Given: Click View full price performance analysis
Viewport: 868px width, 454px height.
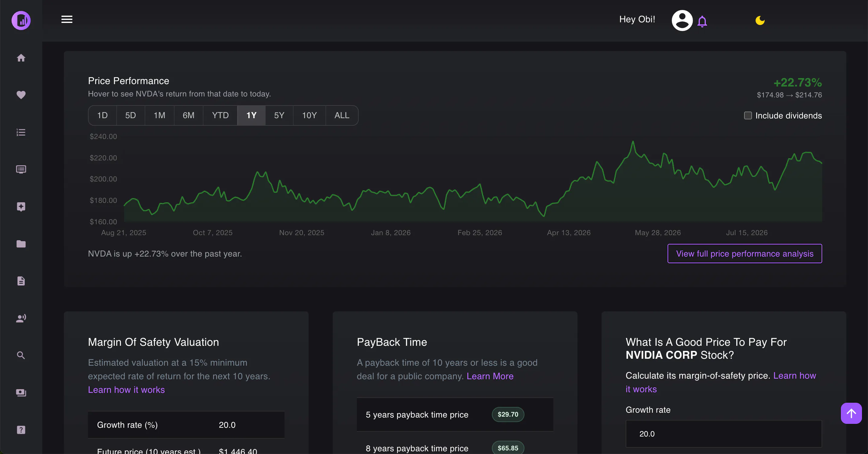Looking at the screenshot, I should 745,254.
